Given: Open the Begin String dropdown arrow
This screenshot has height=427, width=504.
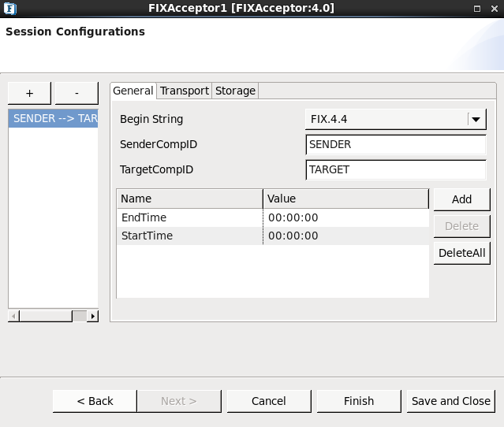Looking at the screenshot, I should pyautogui.click(x=476, y=120).
